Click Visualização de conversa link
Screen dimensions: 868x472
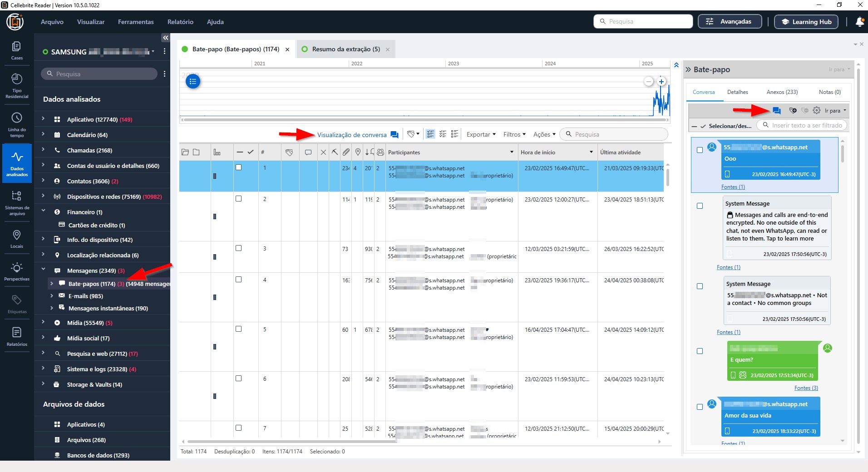[x=352, y=135]
